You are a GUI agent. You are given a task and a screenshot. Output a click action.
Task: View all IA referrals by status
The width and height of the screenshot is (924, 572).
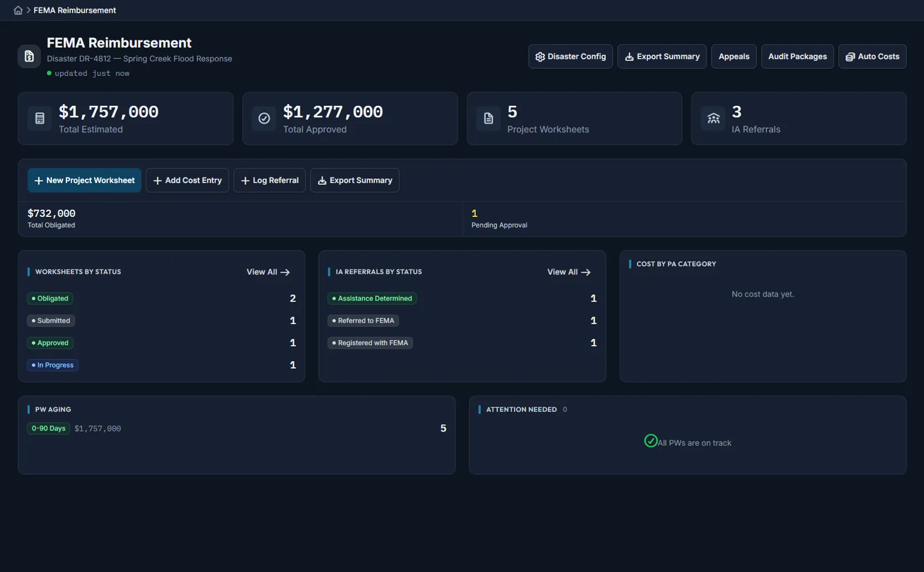(569, 272)
